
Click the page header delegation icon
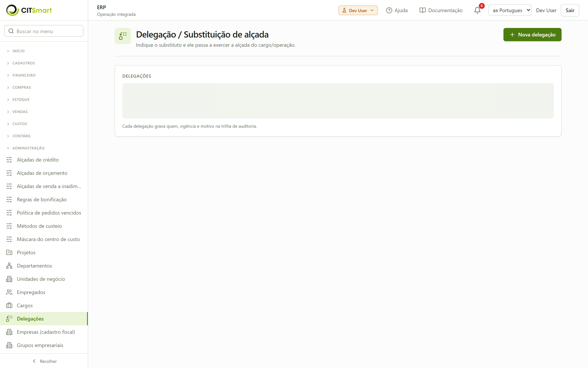123,36
